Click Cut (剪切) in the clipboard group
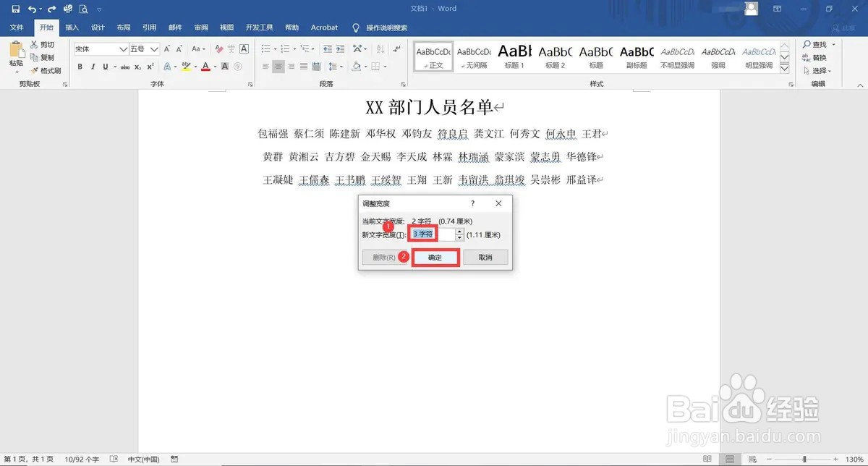 [x=42, y=44]
